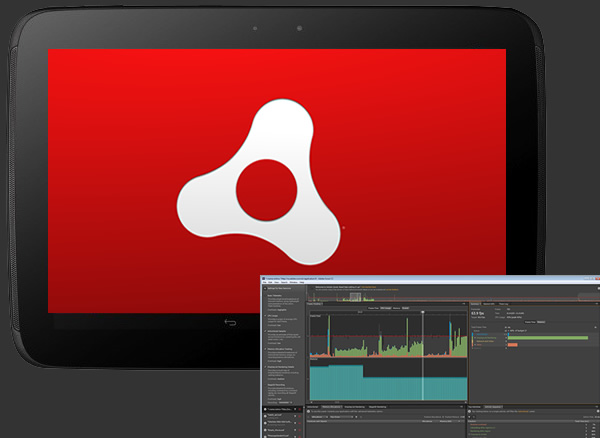Open the timeline panel options menu icon
The image size is (600, 438).
464,304
